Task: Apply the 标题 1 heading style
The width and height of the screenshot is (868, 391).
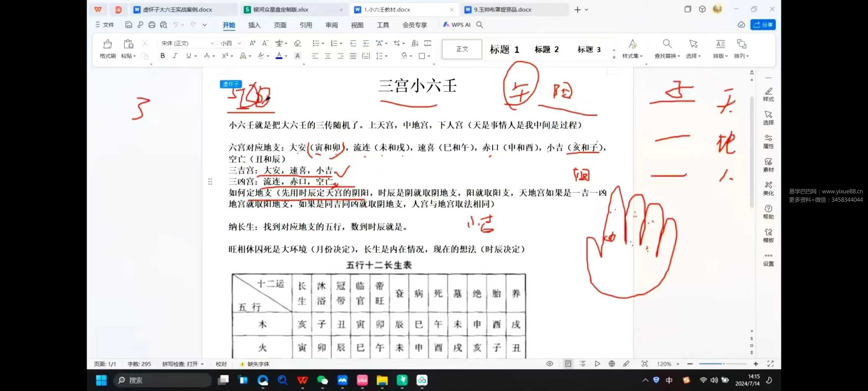Action: (504, 50)
